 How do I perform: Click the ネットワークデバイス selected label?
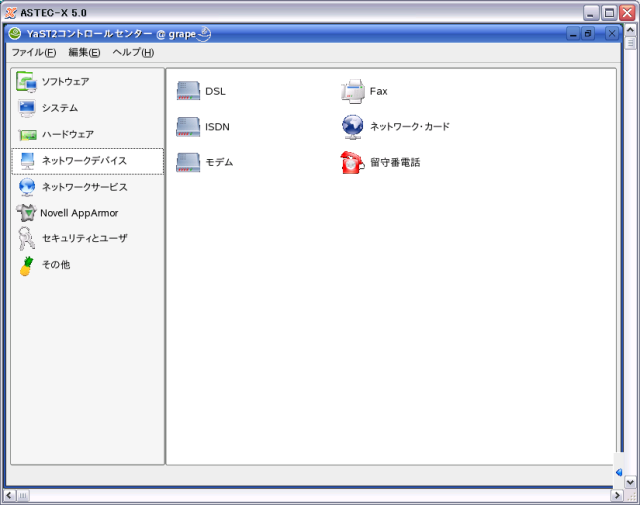(x=84, y=161)
